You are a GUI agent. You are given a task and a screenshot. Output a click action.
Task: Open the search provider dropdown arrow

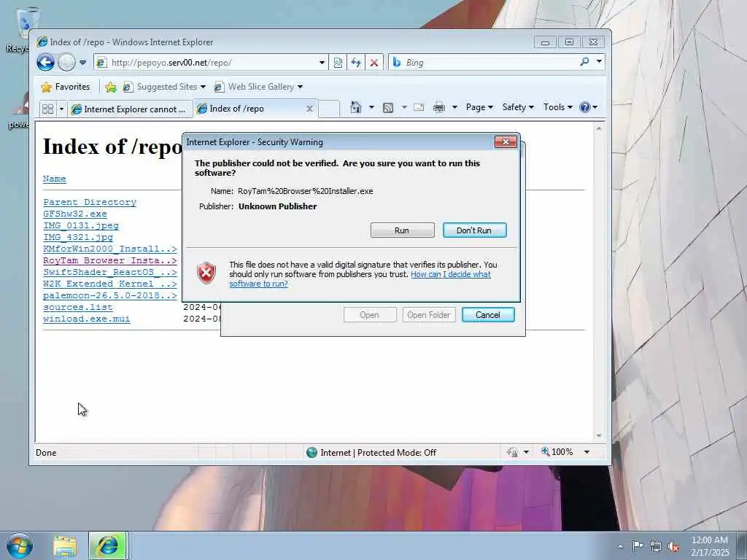coord(600,61)
